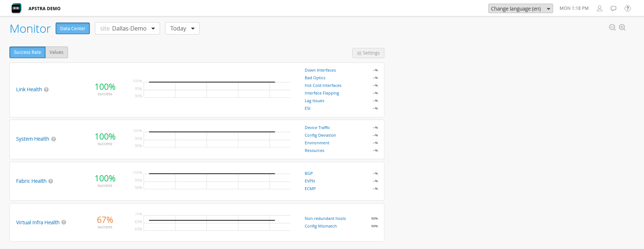Show help tooltip for Fabric Health
Viewport: 644px width, 249px height.
(51, 181)
